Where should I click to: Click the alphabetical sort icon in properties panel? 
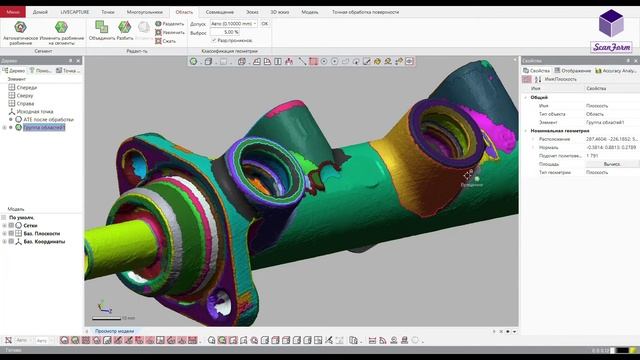pos(538,79)
